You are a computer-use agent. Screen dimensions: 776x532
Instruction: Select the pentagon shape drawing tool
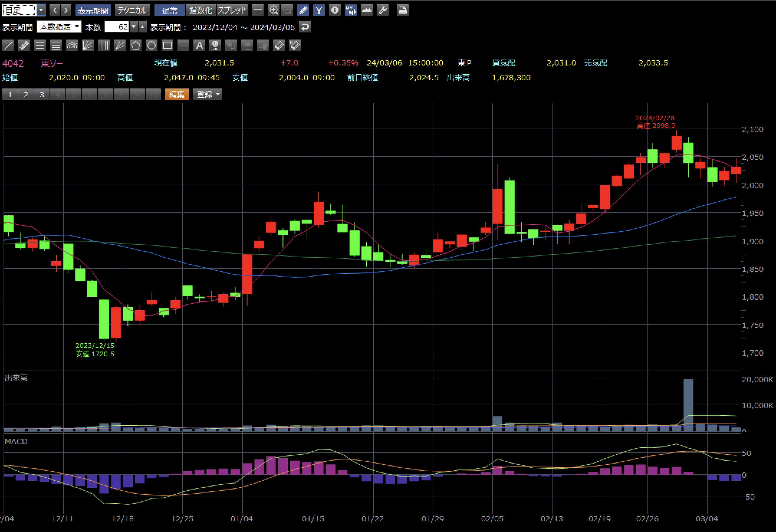(x=135, y=45)
